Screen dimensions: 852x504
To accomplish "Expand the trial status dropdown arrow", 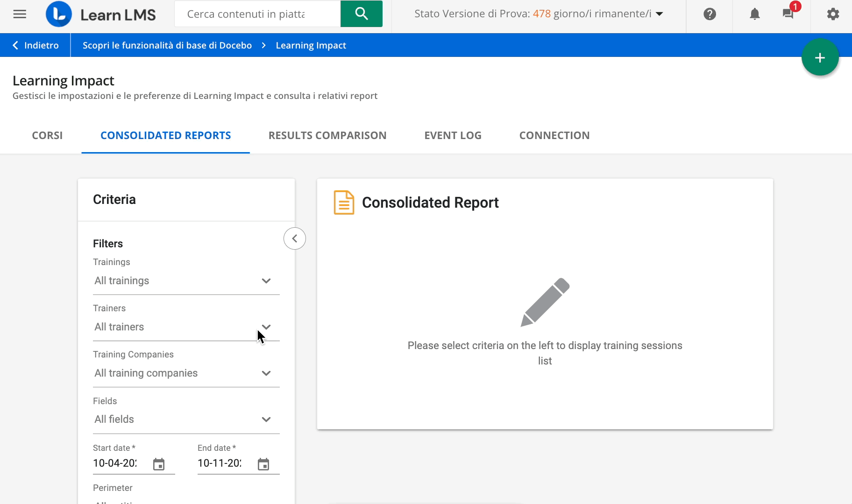I will coord(660,14).
